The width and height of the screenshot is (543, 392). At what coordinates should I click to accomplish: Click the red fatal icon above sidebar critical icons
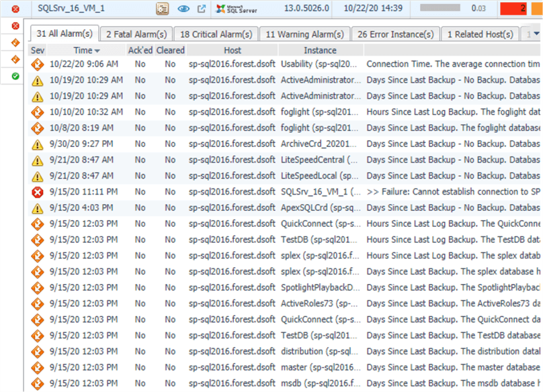coord(15,26)
